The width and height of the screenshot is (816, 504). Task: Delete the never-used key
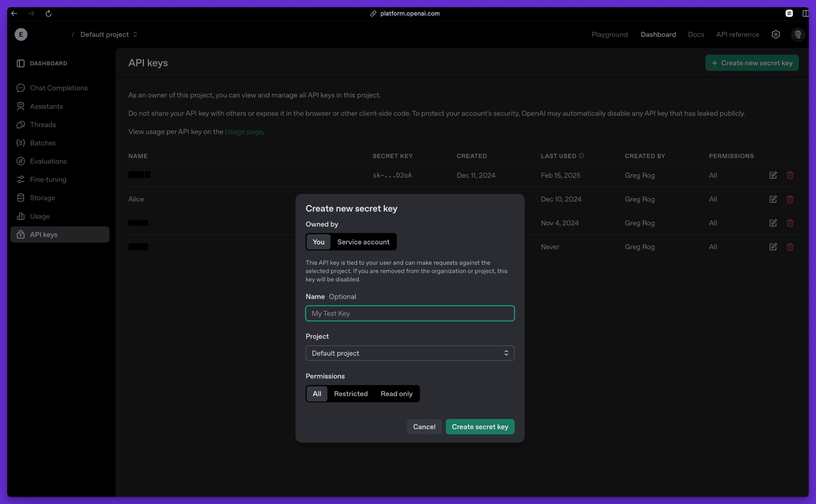790,247
